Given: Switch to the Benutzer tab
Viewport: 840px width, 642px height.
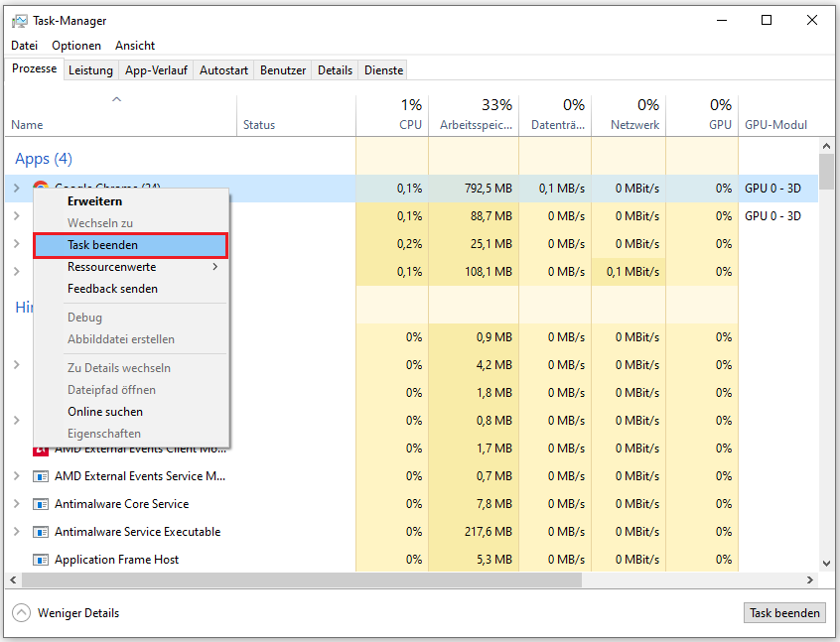Looking at the screenshot, I should (283, 70).
